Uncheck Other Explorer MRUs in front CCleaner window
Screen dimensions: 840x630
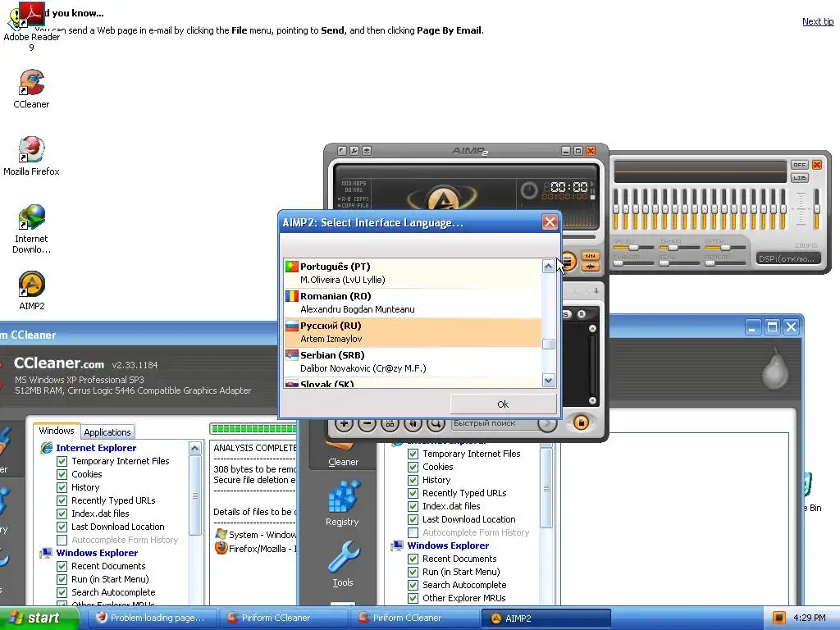[413, 598]
